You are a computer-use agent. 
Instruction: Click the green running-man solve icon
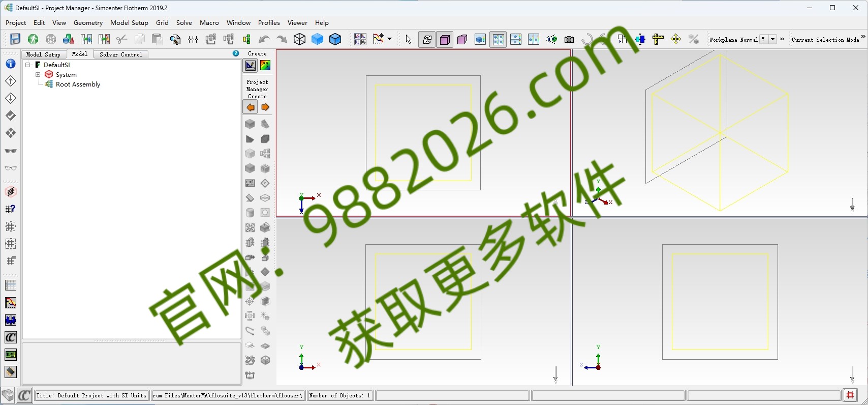pyautogui.click(x=33, y=39)
